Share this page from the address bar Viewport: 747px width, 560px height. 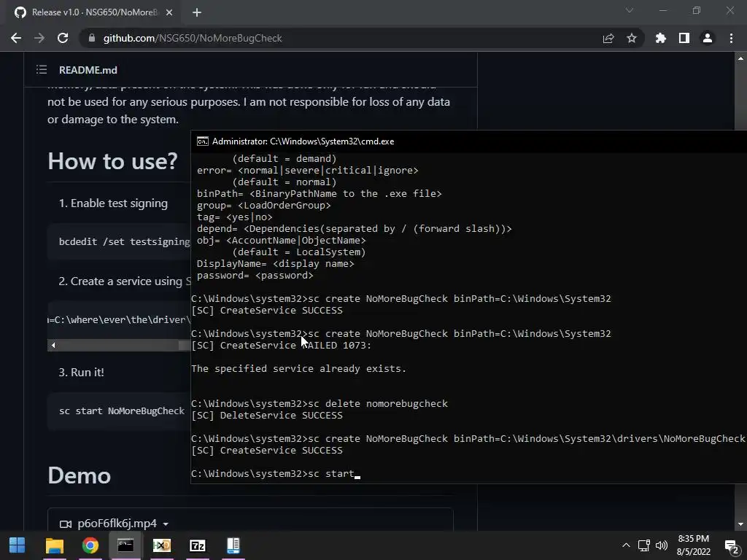click(x=608, y=38)
